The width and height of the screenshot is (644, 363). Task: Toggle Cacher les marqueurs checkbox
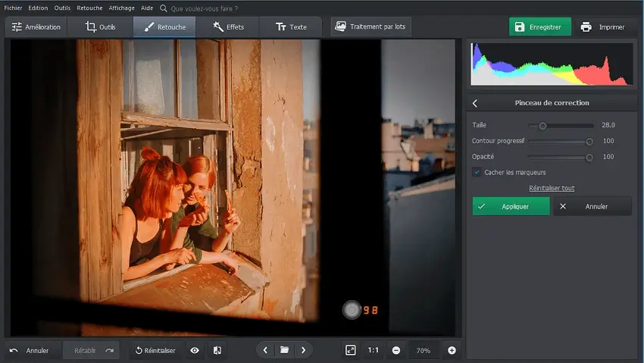[477, 173]
